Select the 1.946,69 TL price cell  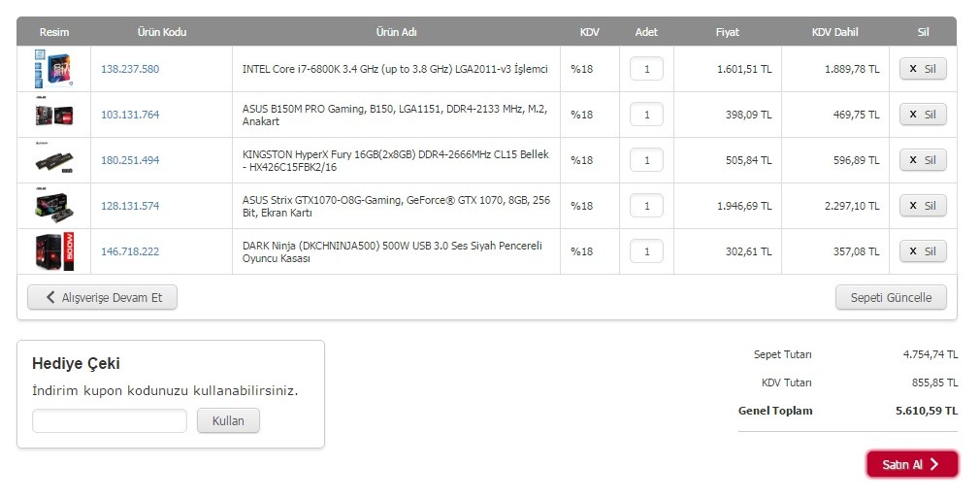[x=744, y=206]
